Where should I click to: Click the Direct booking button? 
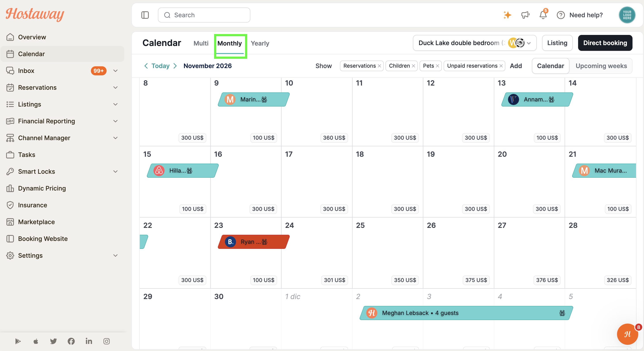(605, 43)
